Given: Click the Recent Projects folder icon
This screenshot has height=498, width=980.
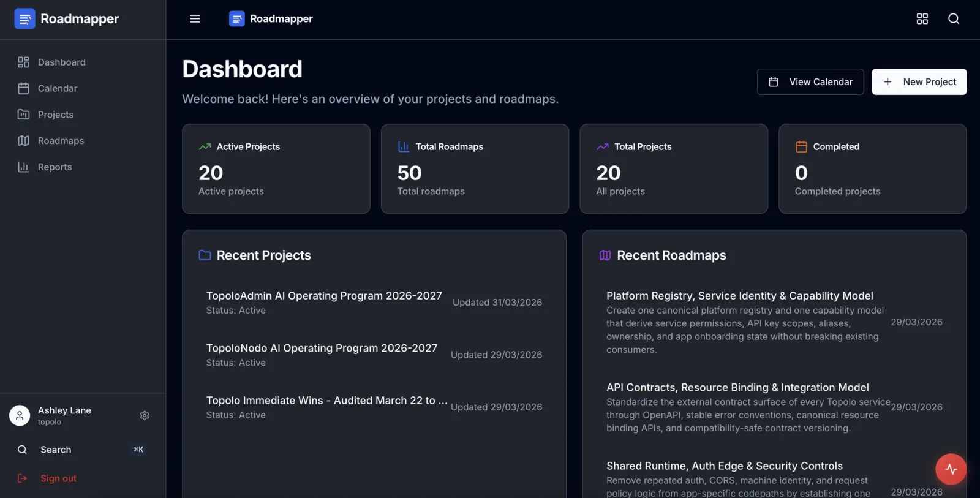Looking at the screenshot, I should pos(205,255).
